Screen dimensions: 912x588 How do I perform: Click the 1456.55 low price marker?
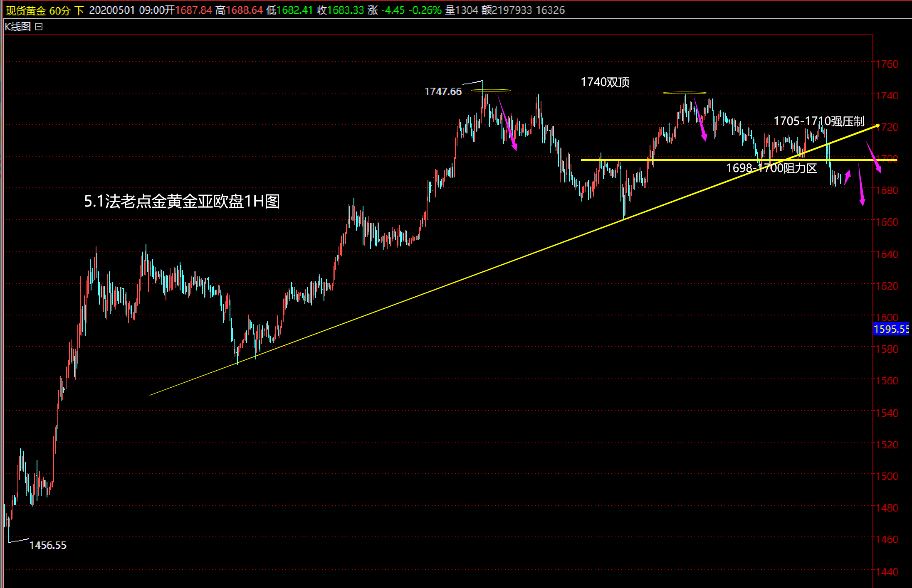[48, 545]
